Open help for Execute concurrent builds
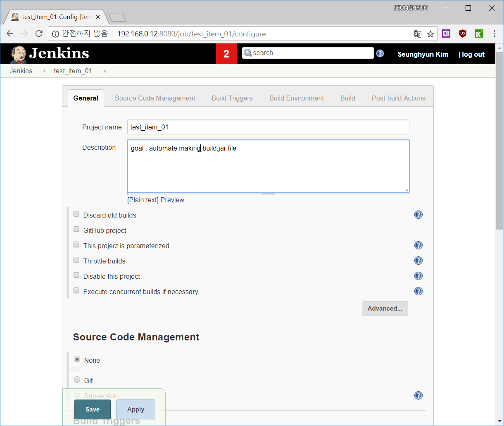 pyautogui.click(x=418, y=291)
